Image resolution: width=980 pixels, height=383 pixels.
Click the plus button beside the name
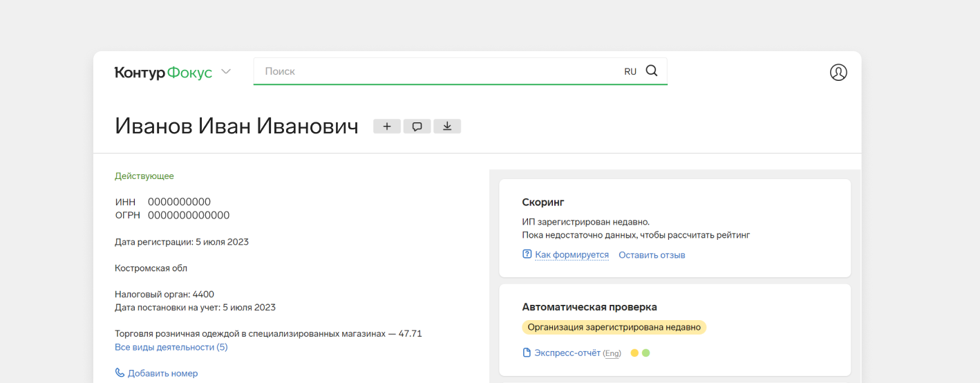(x=387, y=127)
